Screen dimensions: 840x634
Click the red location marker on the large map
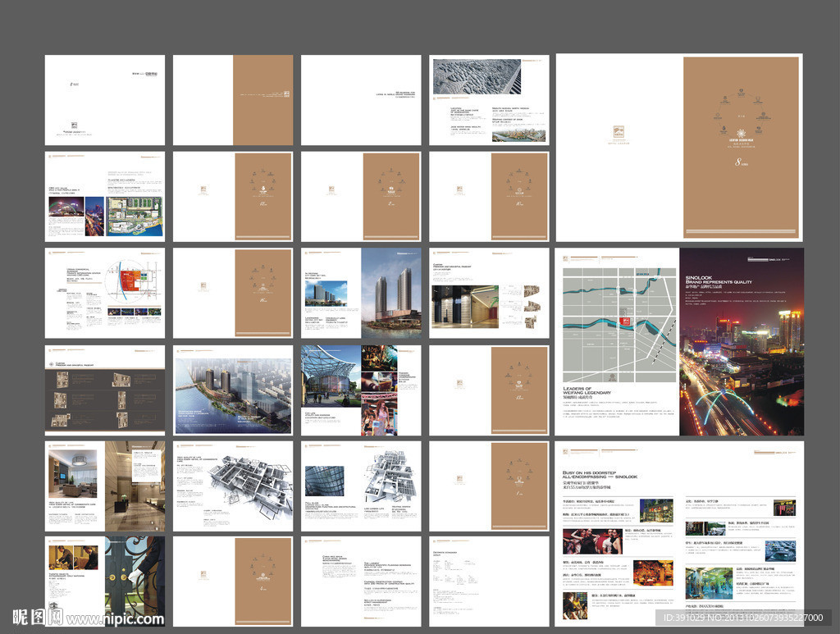tap(625, 320)
